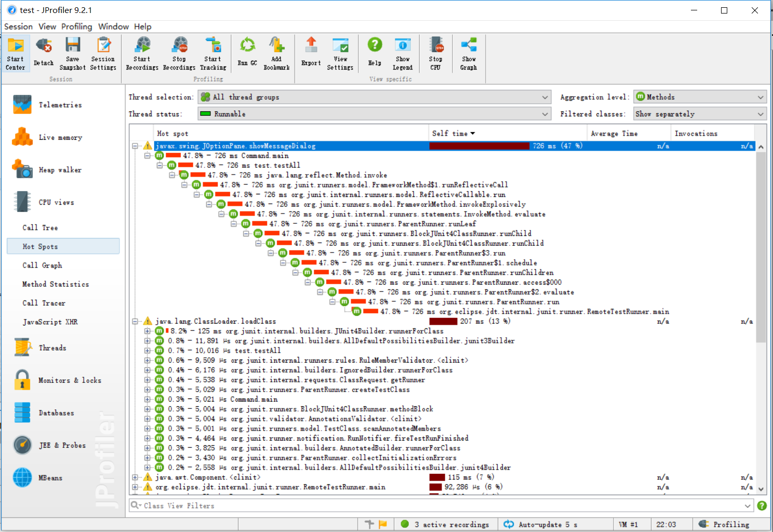773x532 pixels.
Task: Click the Auto-update 5 s status
Action: (x=541, y=524)
